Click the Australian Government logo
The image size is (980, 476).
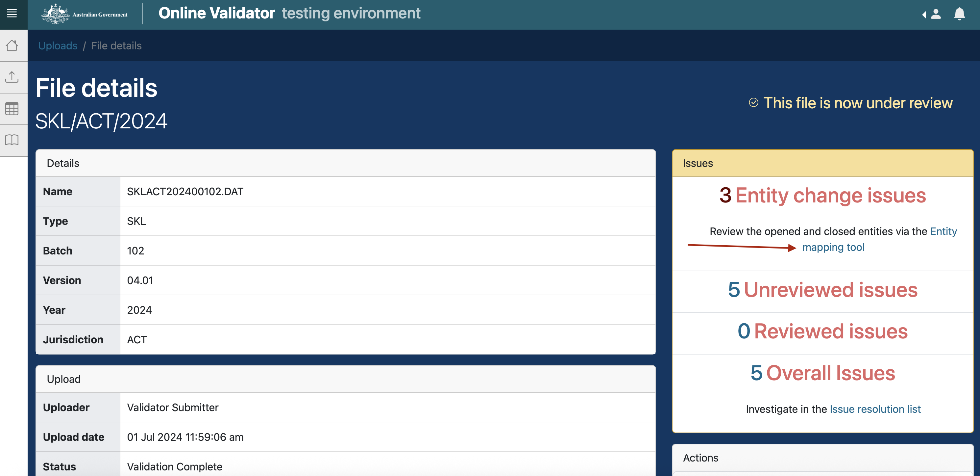[85, 14]
